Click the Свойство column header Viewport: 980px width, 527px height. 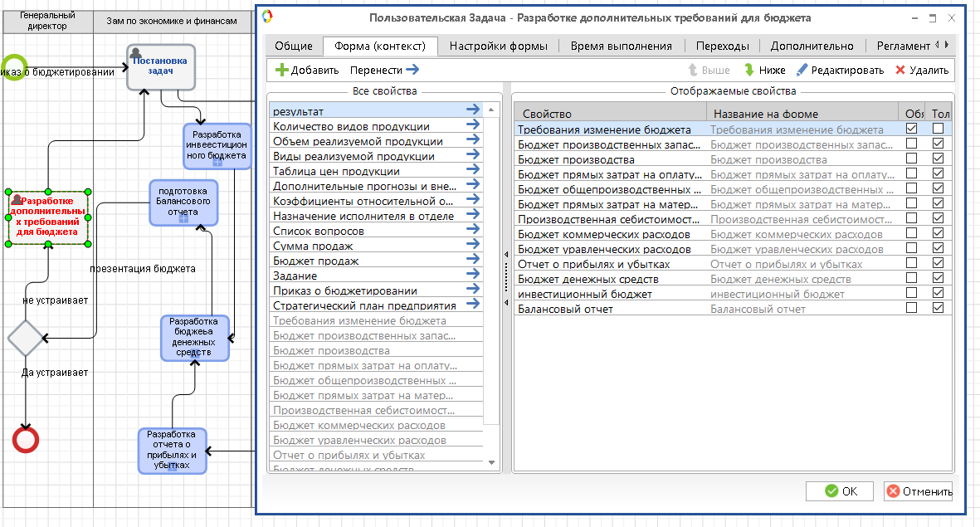point(611,113)
